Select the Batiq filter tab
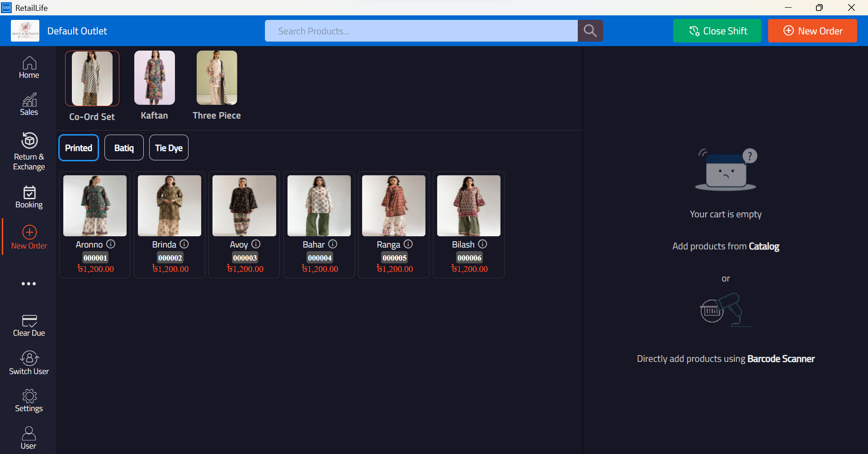 [124, 148]
